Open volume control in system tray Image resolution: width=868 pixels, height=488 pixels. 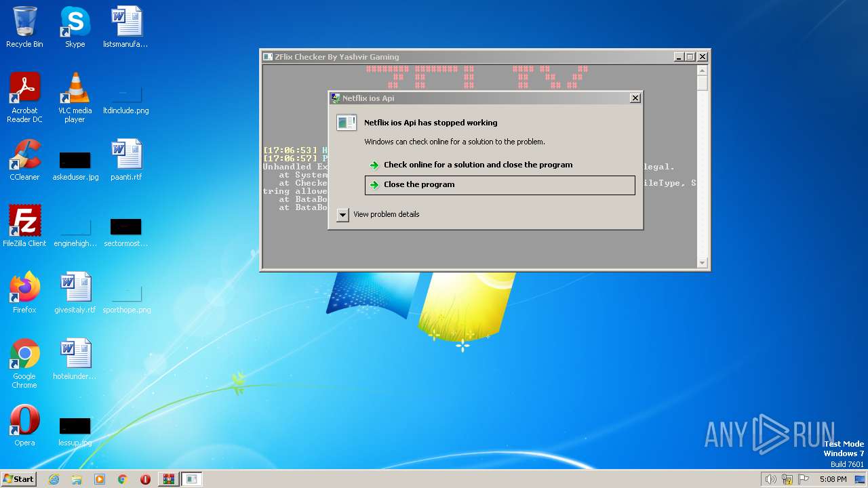[770, 479]
